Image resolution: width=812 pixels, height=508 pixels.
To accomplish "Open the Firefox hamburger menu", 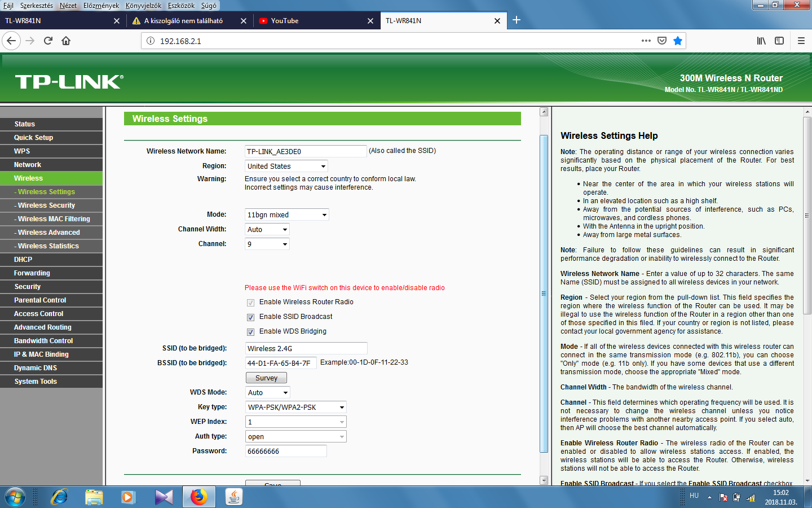I will [801, 41].
